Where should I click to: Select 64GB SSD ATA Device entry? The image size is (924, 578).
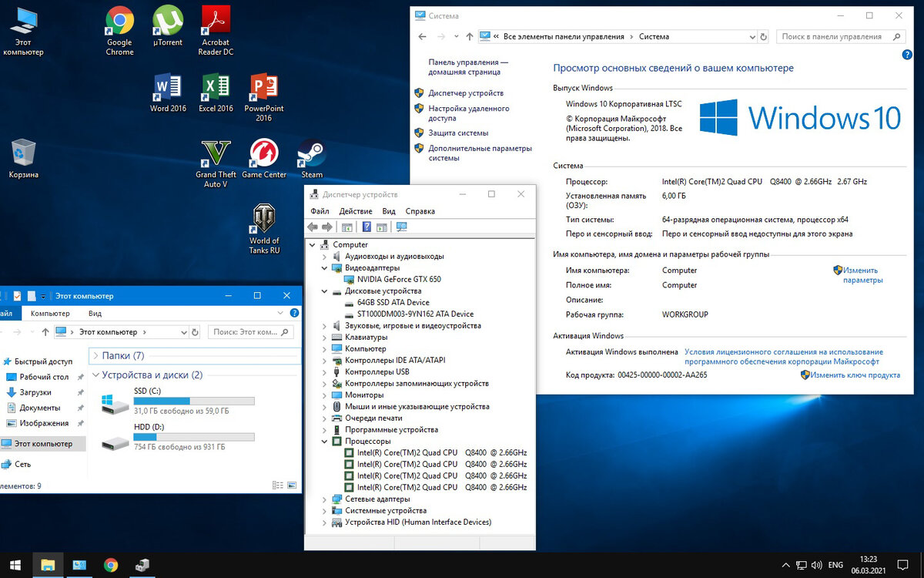(x=393, y=303)
